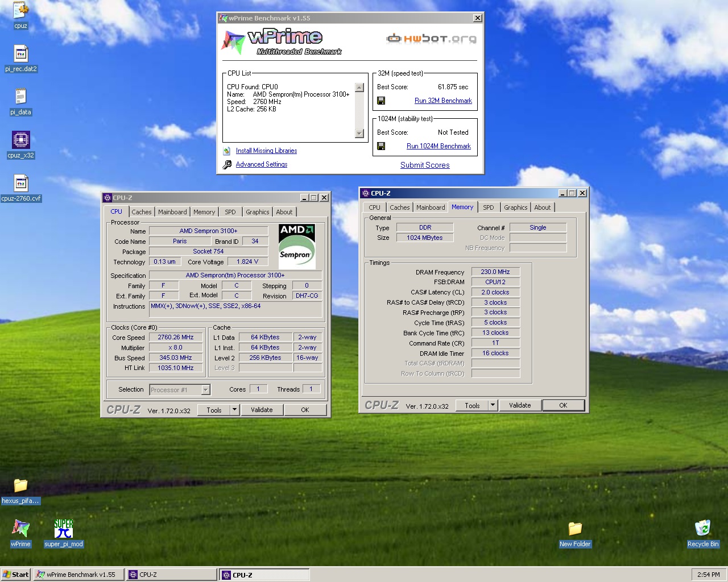The height and width of the screenshot is (582, 728).
Task: Click the 1024M test save disk icon
Action: (381, 146)
